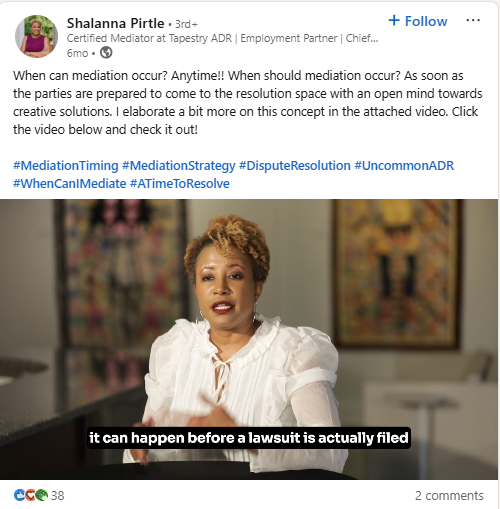Open the #DisputeResolution hashtag
Image resolution: width=500 pixels, height=509 pixels.
(295, 166)
